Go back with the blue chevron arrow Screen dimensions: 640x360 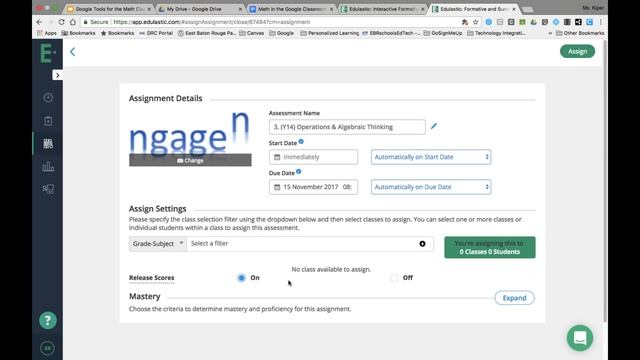point(73,52)
